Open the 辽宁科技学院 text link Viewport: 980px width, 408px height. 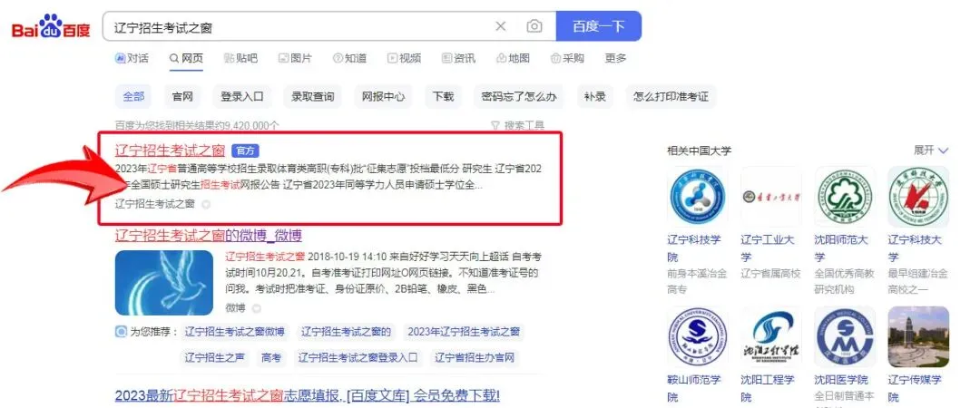coord(694,248)
